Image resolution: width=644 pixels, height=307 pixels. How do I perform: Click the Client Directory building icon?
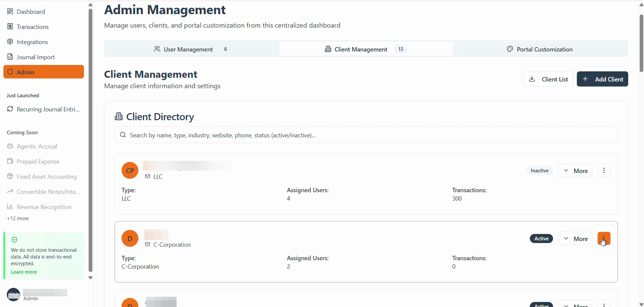[119, 117]
